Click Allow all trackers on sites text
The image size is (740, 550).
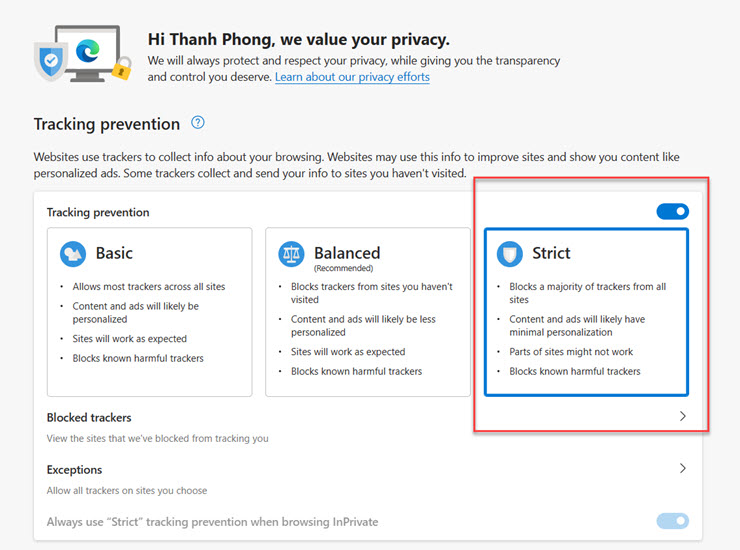tap(127, 491)
